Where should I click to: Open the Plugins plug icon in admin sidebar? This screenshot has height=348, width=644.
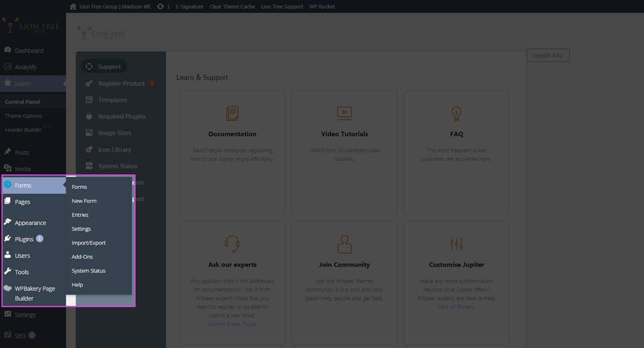[8, 239]
